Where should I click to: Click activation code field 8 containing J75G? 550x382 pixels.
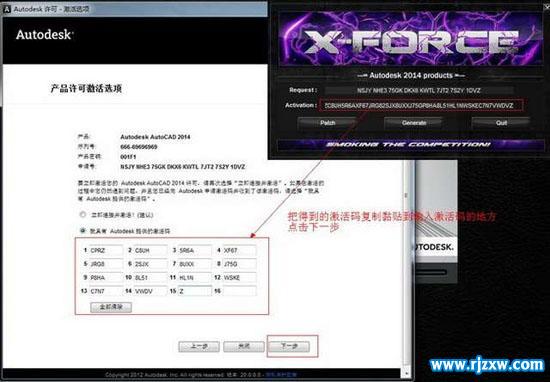(240, 264)
